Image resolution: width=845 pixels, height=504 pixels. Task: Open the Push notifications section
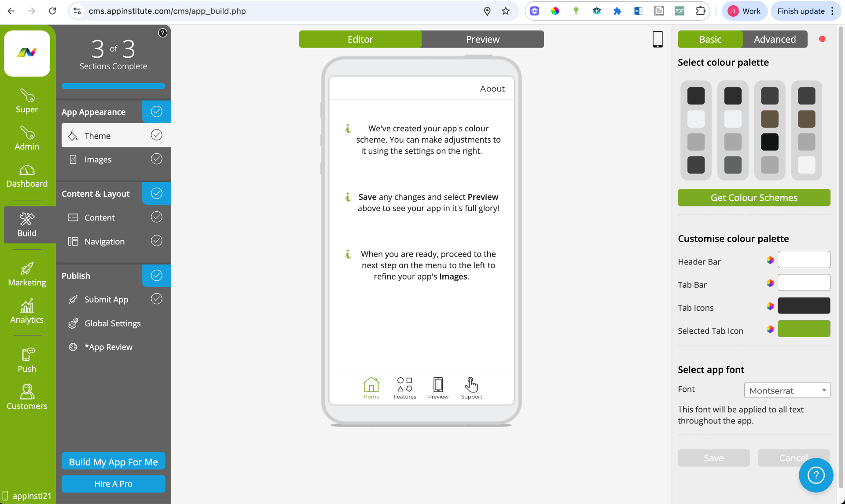click(x=27, y=361)
